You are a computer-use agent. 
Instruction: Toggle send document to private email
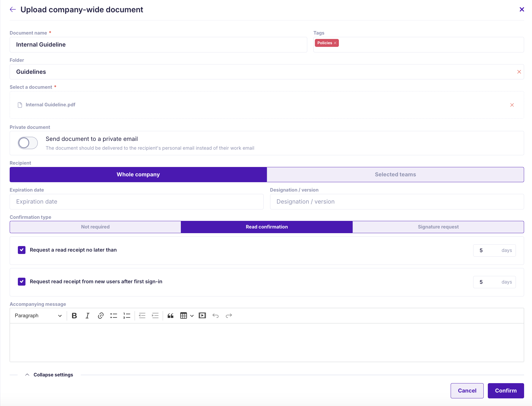[28, 143]
